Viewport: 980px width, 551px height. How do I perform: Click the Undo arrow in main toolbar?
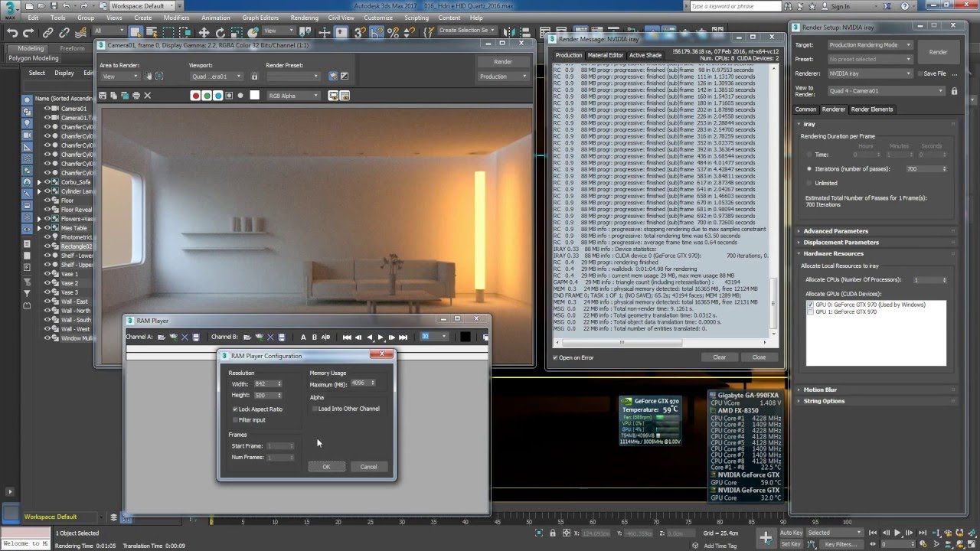(x=12, y=32)
